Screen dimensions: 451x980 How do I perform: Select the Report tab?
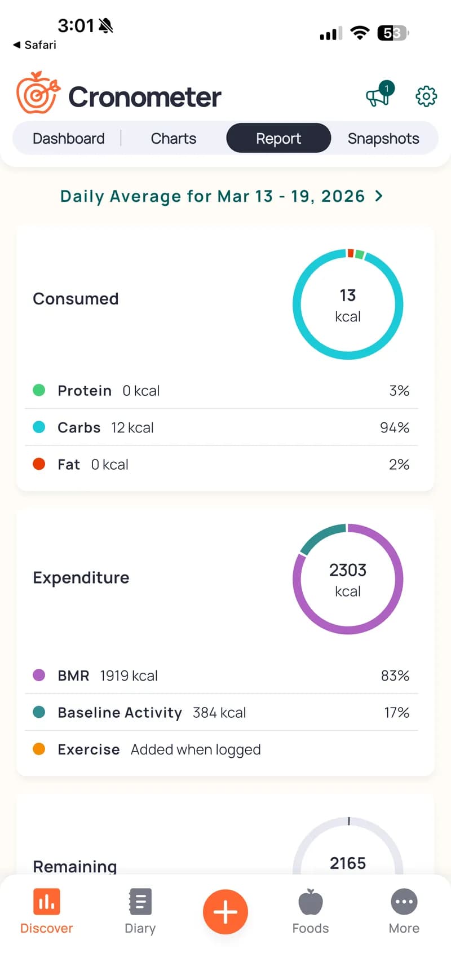(278, 139)
